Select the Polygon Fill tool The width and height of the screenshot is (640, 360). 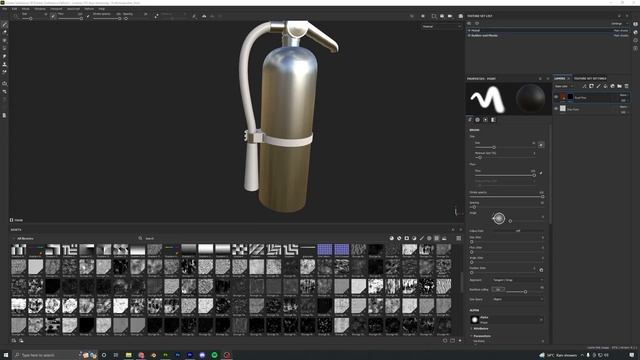(4, 48)
